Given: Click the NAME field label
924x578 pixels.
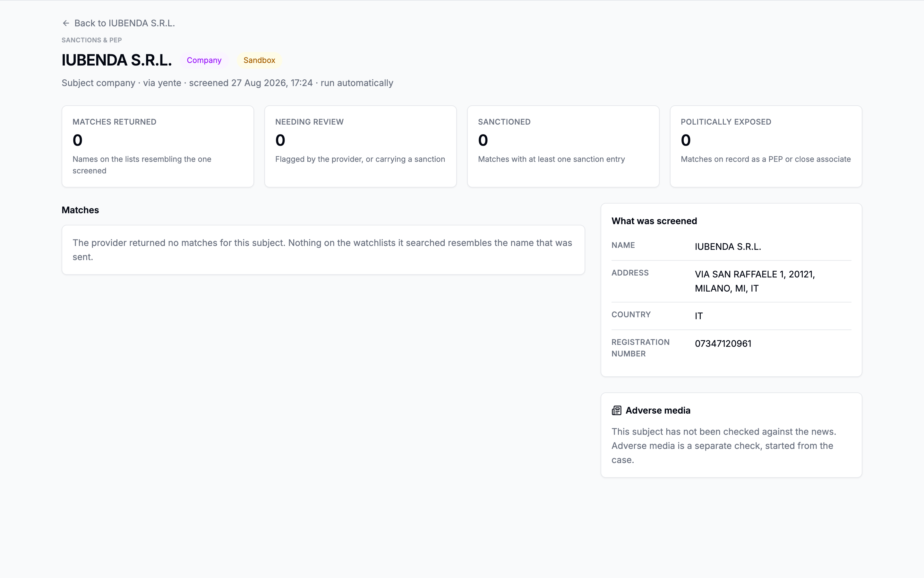Looking at the screenshot, I should [x=623, y=245].
